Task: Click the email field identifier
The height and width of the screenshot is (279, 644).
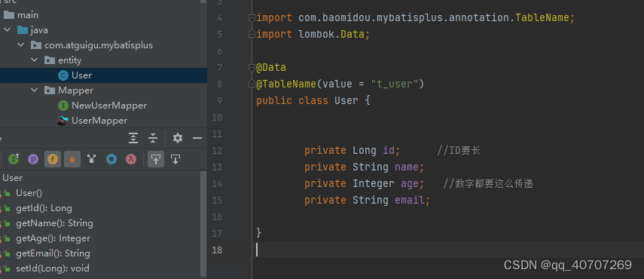Action: (x=410, y=200)
